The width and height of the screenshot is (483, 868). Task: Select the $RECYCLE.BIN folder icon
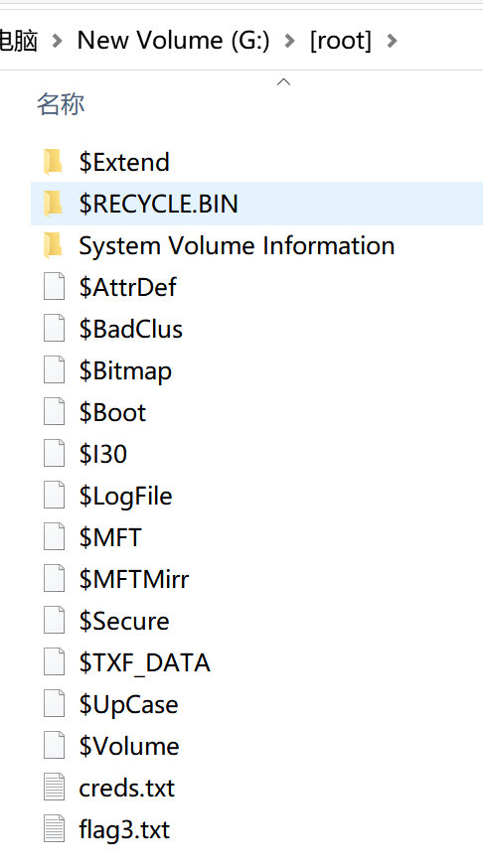click(x=54, y=204)
